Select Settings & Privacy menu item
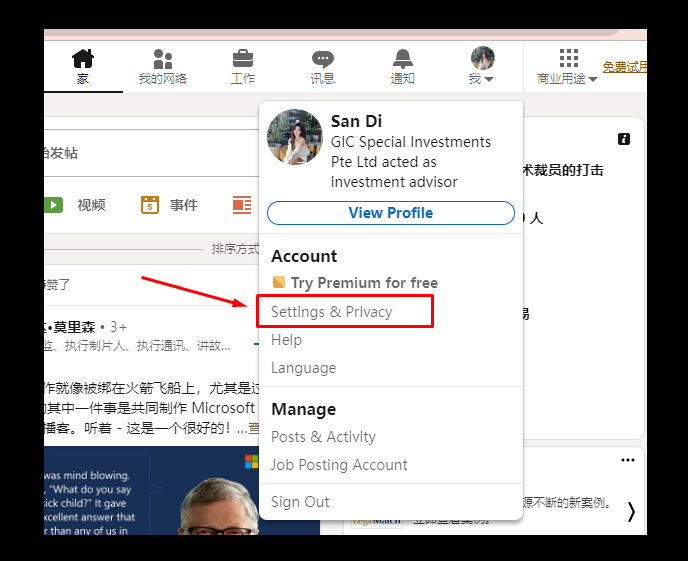 (x=332, y=312)
